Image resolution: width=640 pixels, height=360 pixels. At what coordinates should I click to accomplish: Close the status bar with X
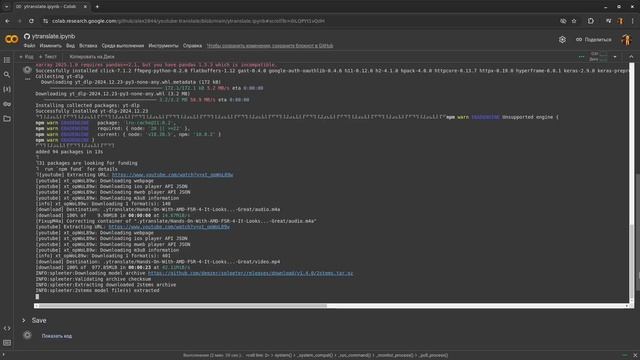[x=635, y=356]
